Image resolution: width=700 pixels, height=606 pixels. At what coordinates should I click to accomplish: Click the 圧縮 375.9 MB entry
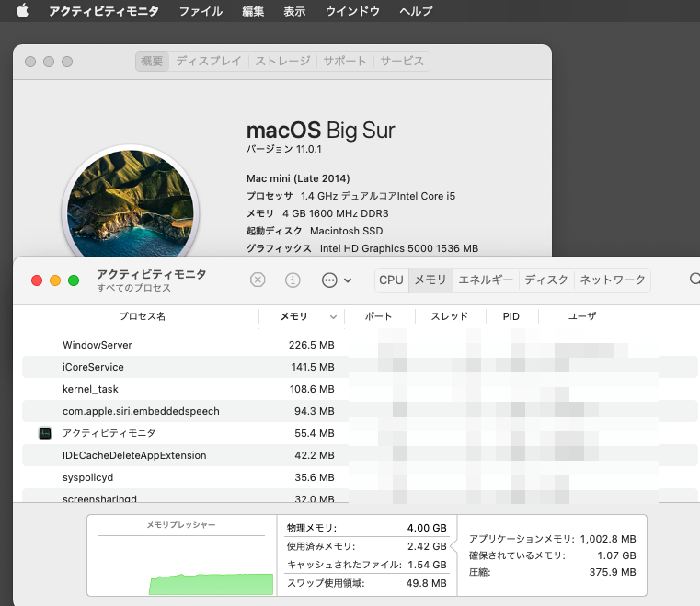552,572
